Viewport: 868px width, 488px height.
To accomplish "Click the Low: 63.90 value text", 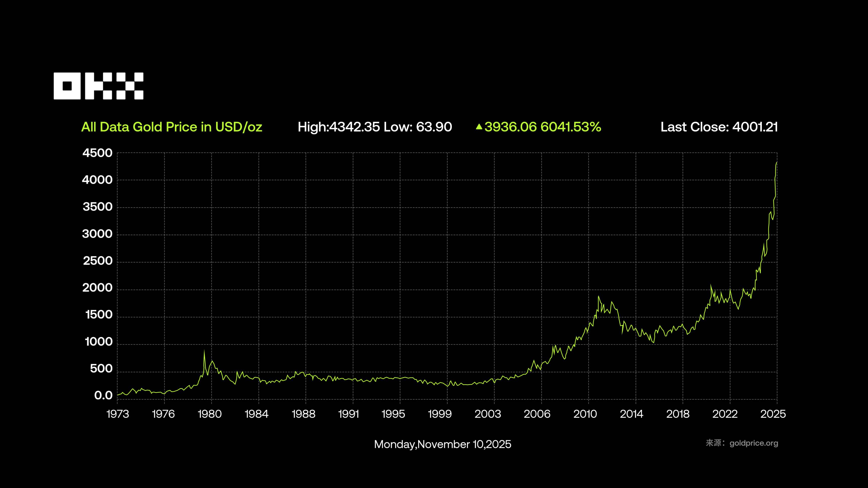I will [418, 127].
